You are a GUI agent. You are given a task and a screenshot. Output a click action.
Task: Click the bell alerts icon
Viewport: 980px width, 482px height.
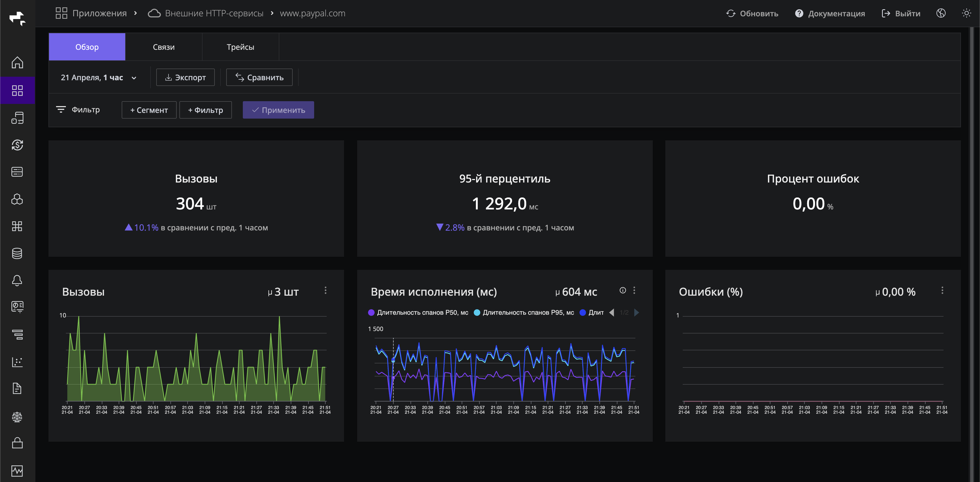coord(17,280)
